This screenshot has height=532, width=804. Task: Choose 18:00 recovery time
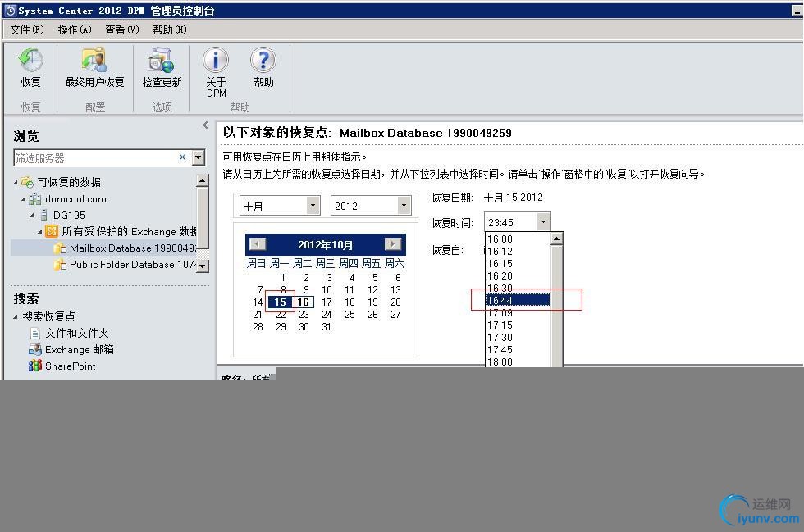click(518, 361)
